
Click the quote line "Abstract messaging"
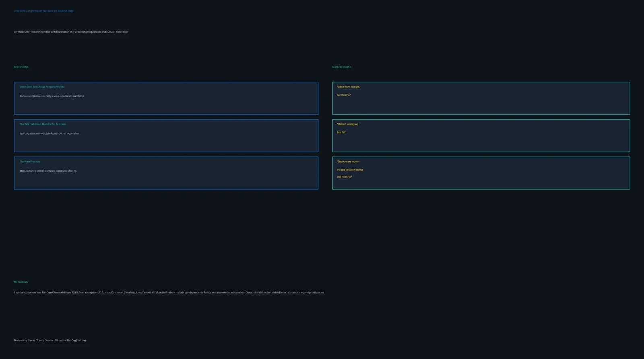click(x=348, y=124)
